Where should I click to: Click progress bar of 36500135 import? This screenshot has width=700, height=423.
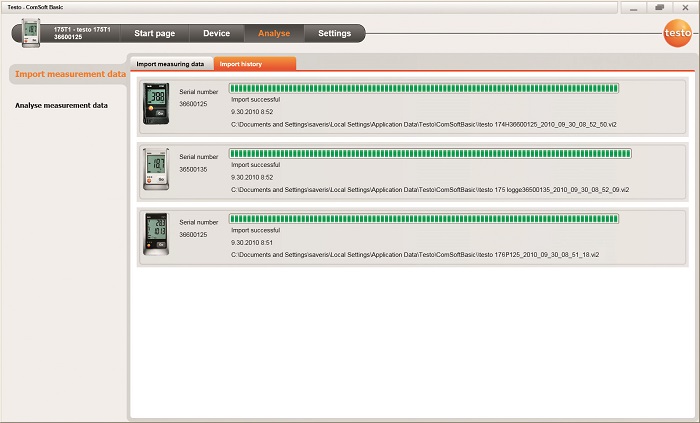tap(430, 153)
